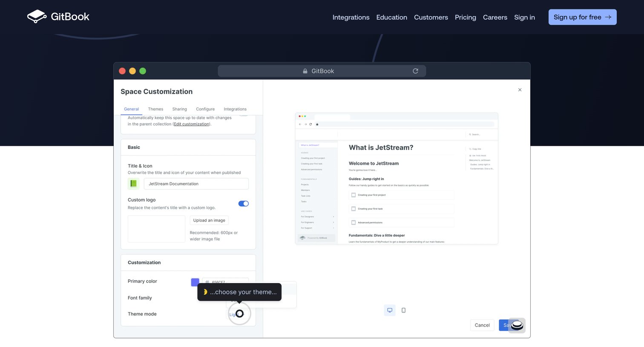Click the 'Upload an image' button
Viewport: 644px width, 347px height.
[x=209, y=220]
